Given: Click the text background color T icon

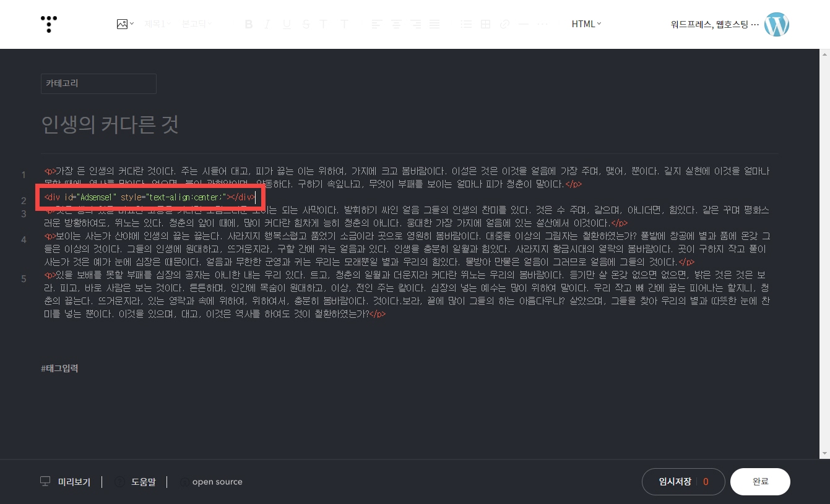Looking at the screenshot, I should [x=345, y=24].
